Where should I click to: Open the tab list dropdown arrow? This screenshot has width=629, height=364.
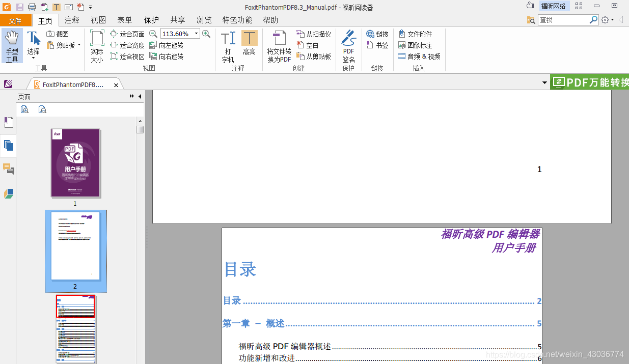coord(544,83)
